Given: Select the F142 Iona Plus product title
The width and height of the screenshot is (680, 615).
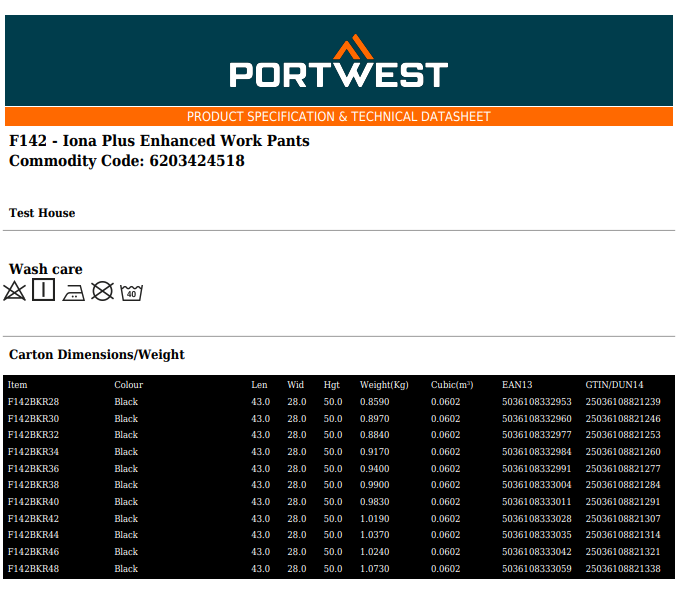Looking at the screenshot, I should [x=159, y=141].
